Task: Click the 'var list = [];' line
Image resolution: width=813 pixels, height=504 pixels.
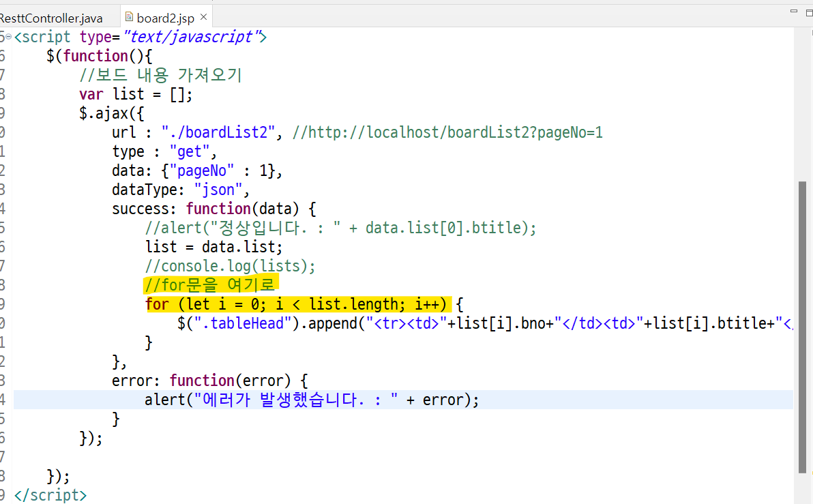Action: tap(136, 94)
